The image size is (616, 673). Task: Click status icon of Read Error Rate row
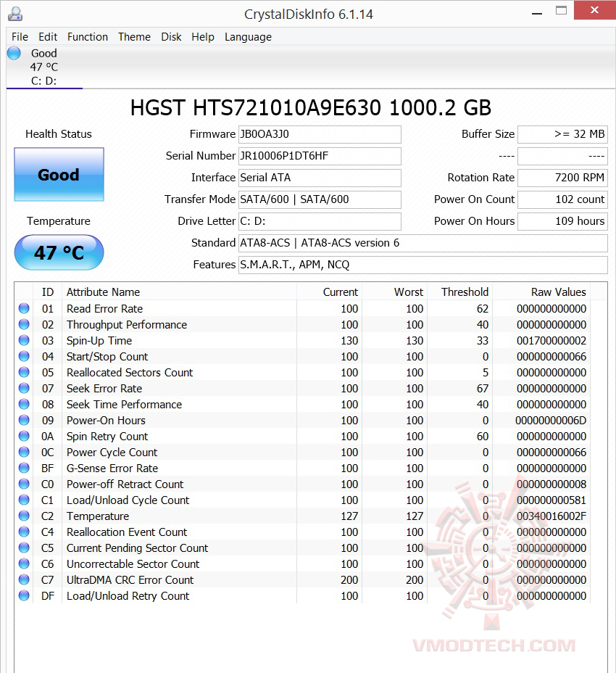[x=24, y=308]
